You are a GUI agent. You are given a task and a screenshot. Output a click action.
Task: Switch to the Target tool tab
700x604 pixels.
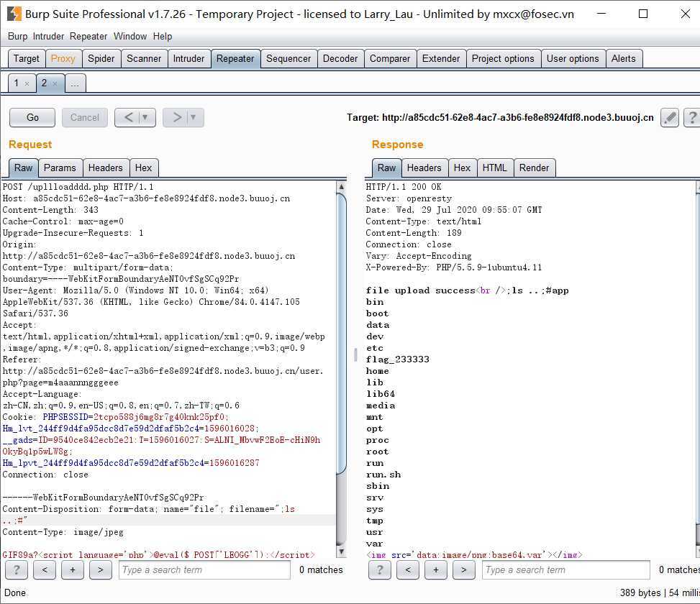coord(27,58)
